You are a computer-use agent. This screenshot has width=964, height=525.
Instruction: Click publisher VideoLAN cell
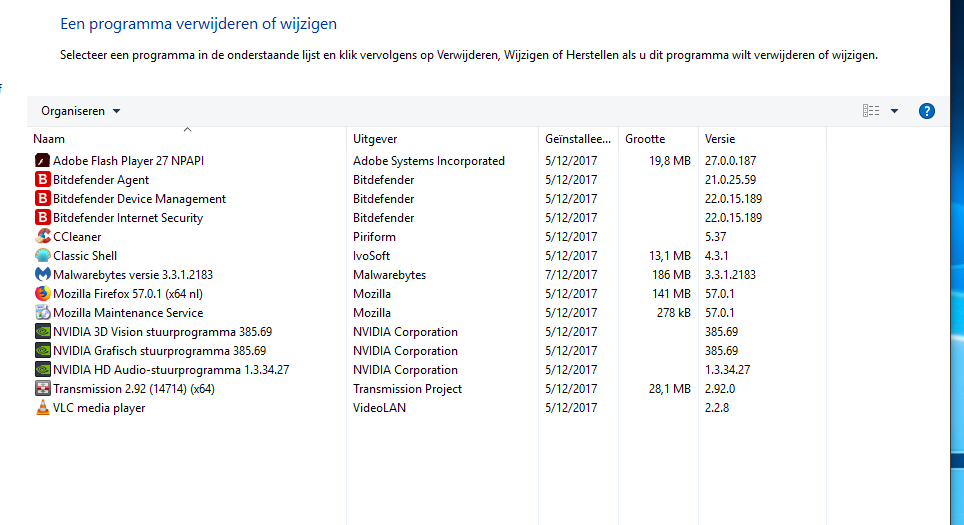379,409
